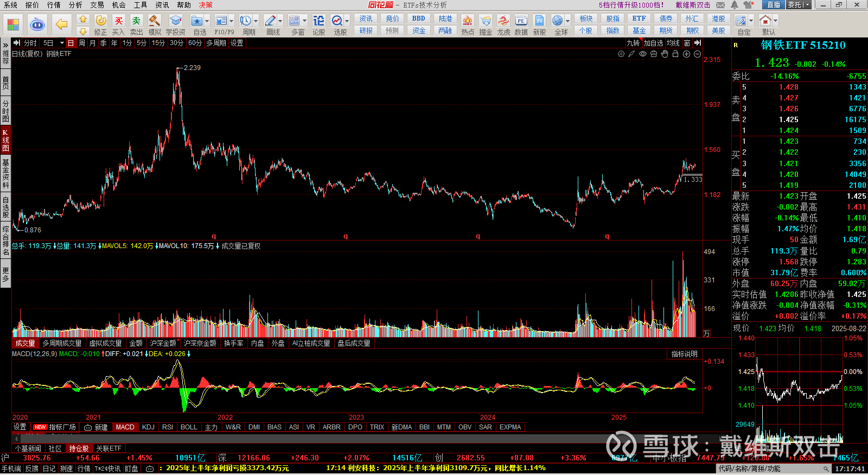Zoom out chart with minus circle icon
This screenshot has height=475, width=868.
click(x=697, y=54)
